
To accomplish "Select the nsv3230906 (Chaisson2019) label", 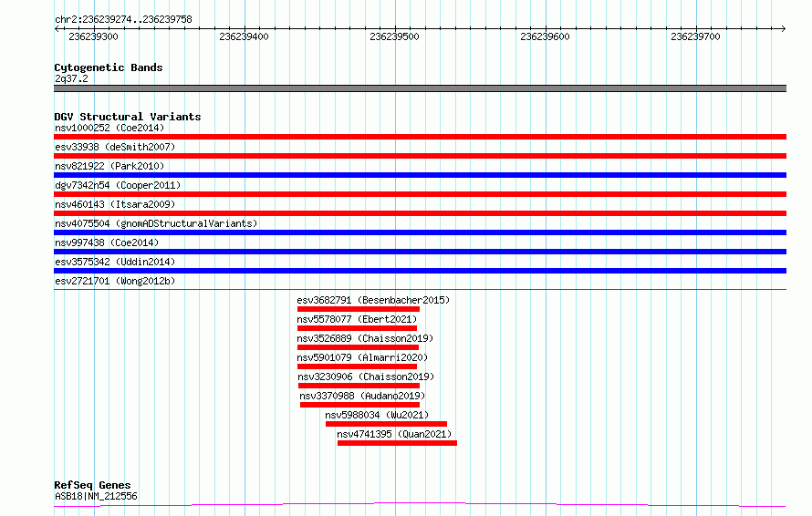I will point(366,377).
